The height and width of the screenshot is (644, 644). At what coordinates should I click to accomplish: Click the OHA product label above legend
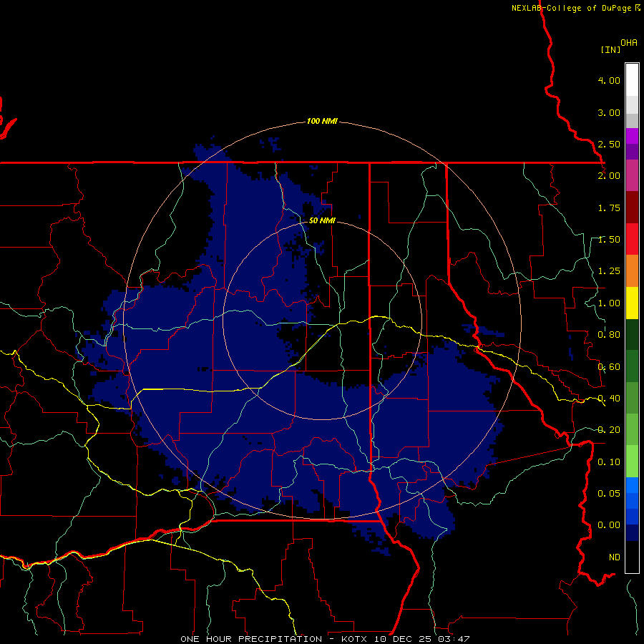pyautogui.click(x=629, y=43)
